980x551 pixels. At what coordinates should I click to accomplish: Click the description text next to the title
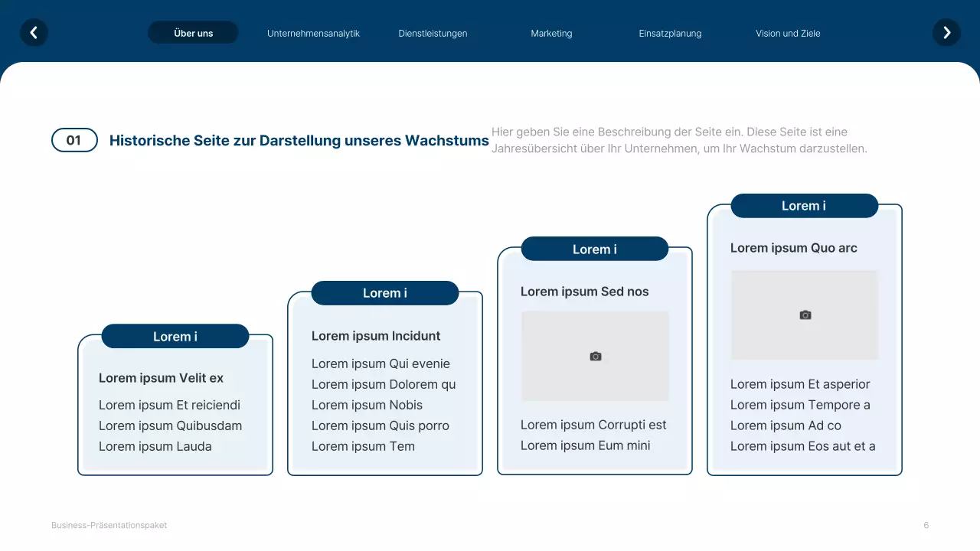(x=680, y=140)
